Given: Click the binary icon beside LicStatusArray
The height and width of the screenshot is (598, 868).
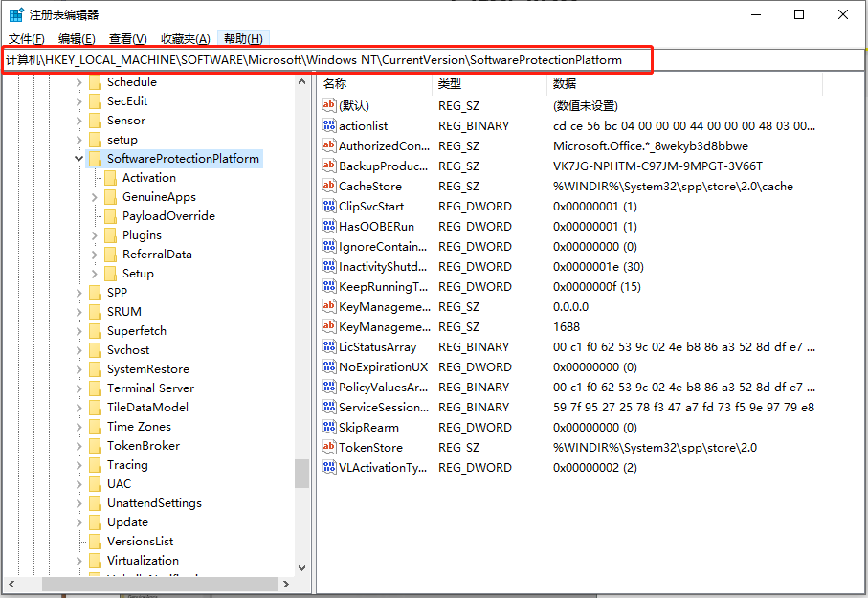Looking at the screenshot, I should (x=328, y=346).
